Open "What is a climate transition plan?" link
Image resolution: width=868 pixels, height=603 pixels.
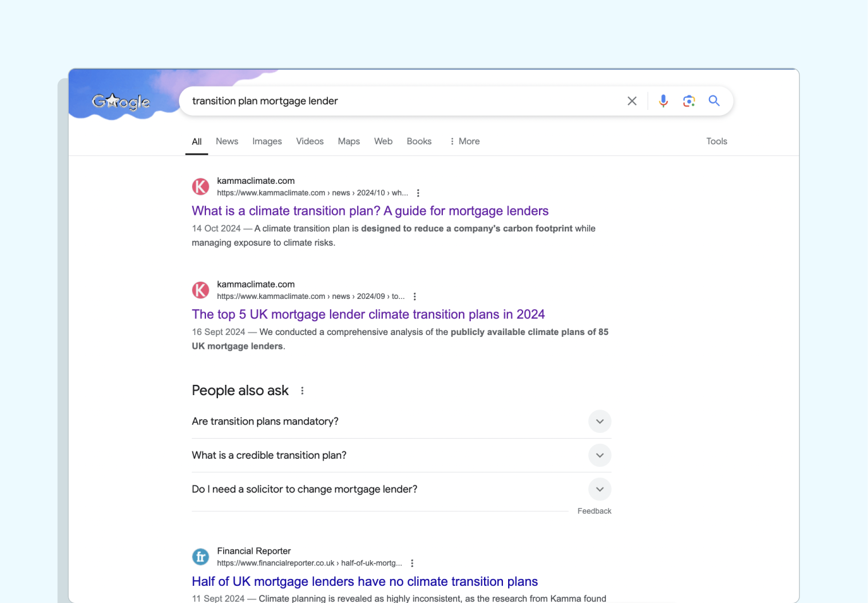click(x=370, y=211)
